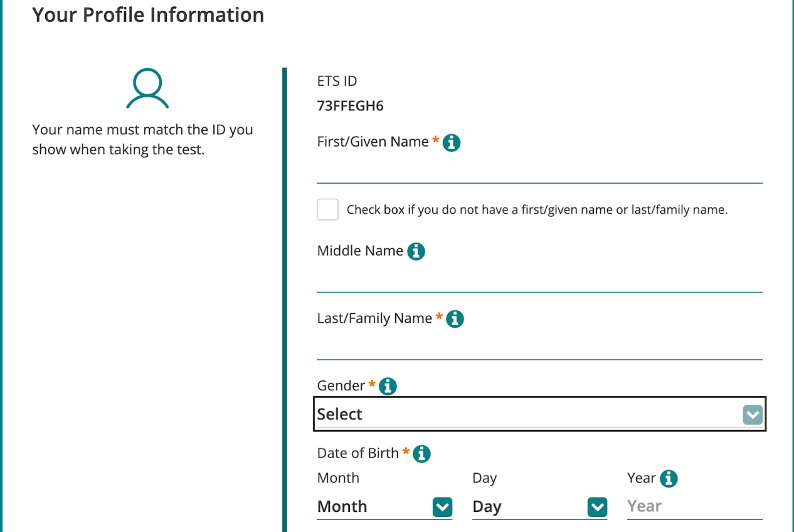Click the checkbox label about missing names
Image resolution: width=794 pixels, height=532 pixels.
[x=537, y=210]
